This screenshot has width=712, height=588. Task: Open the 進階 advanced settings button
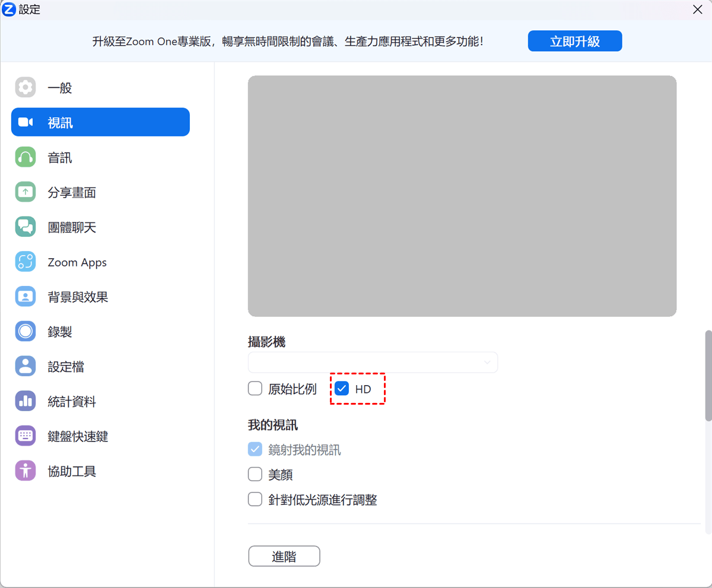(284, 557)
